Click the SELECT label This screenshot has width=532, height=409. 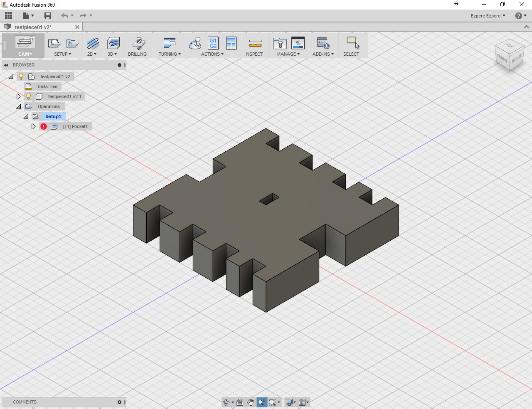coord(351,54)
